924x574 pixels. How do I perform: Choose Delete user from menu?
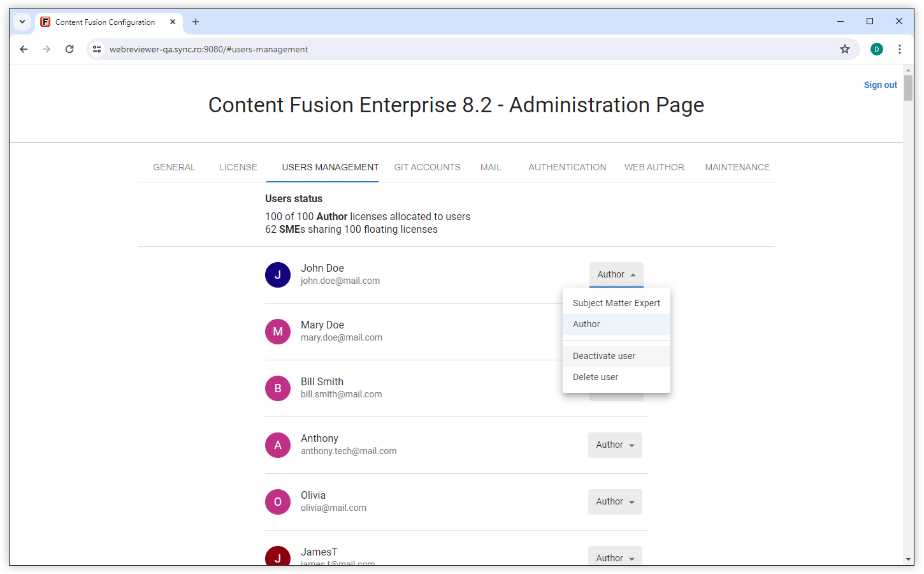tap(616, 377)
